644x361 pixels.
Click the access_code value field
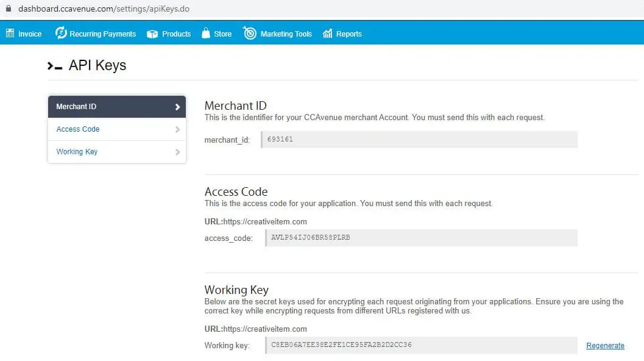tap(422, 238)
